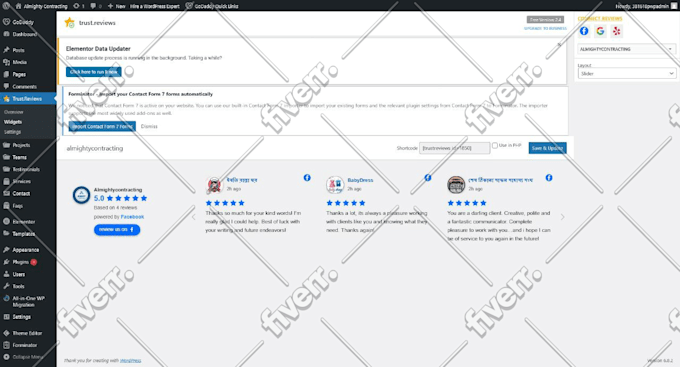Open Forminator in sidebar
Image resolution: width=680 pixels, height=367 pixels.
(x=25, y=345)
